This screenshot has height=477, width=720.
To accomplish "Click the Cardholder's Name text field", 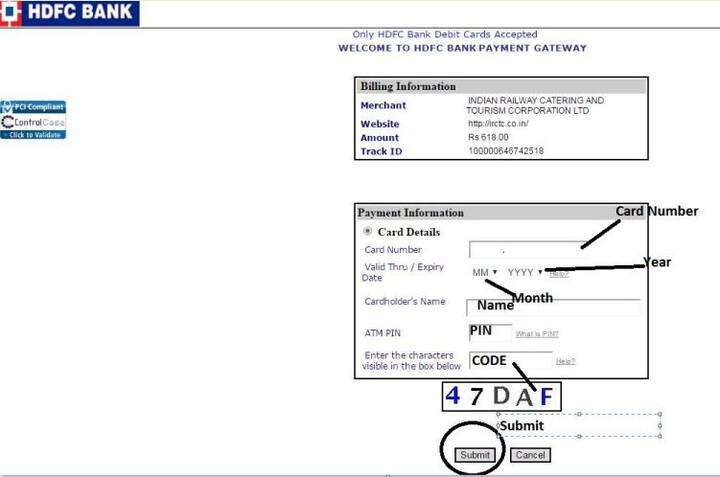I will pyautogui.click(x=553, y=308).
